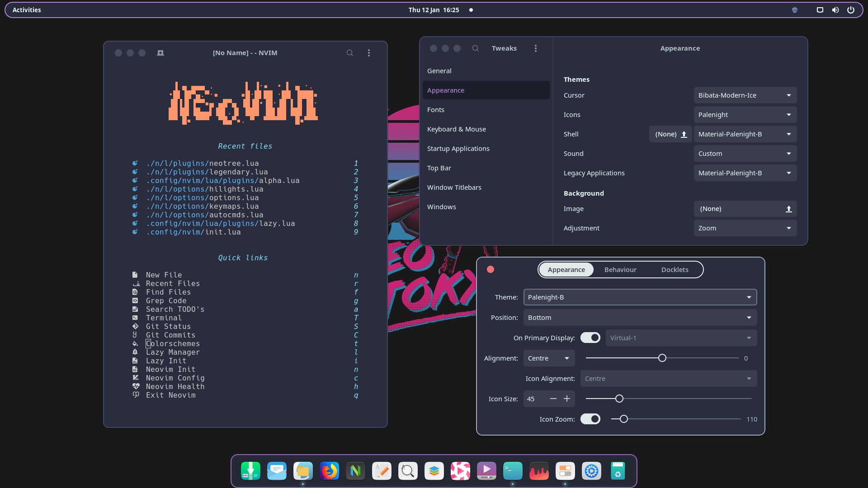The image size is (868, 488).
Task: Open the text editor pencil icon in dock
Action: coord(382,471)
